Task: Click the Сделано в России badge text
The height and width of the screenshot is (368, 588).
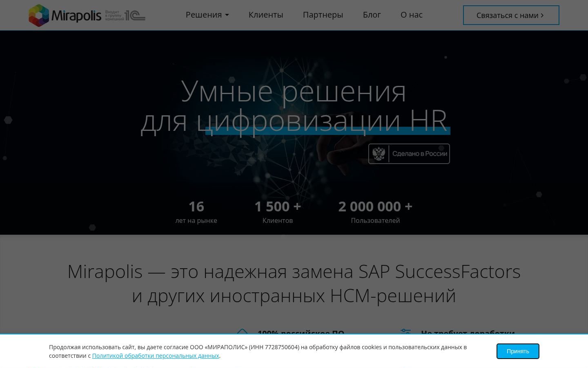Action: pyautogui.click(x=420, y=154)
